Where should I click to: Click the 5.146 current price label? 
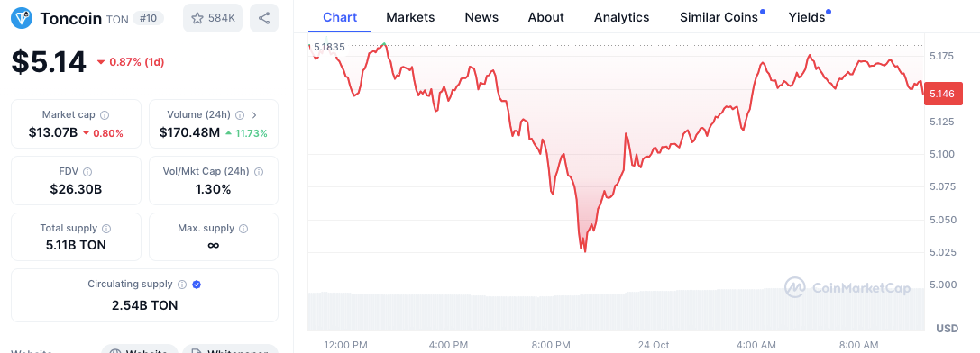943,94
